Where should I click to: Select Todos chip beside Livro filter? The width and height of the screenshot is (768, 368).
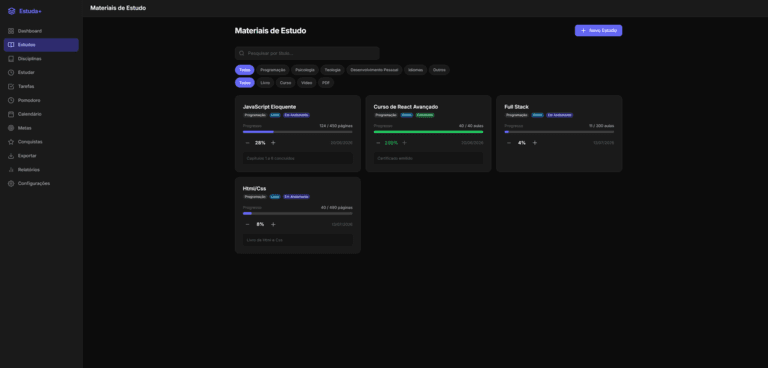244,83
